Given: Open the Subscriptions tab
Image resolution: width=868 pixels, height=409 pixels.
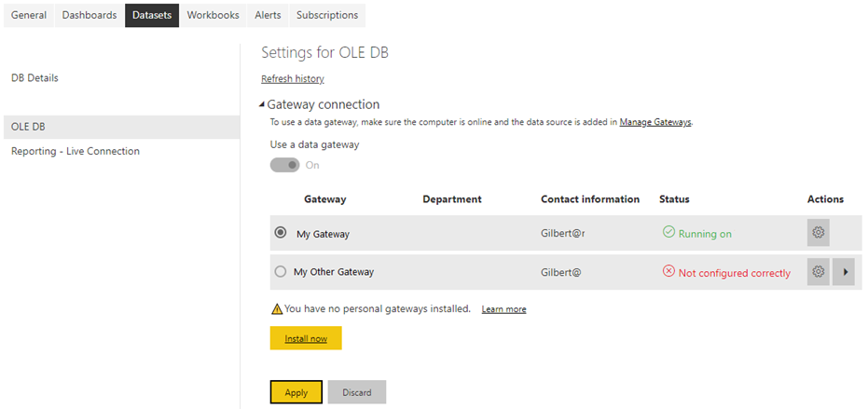Looking at the screenshot, I should click(x=327, y=16).
